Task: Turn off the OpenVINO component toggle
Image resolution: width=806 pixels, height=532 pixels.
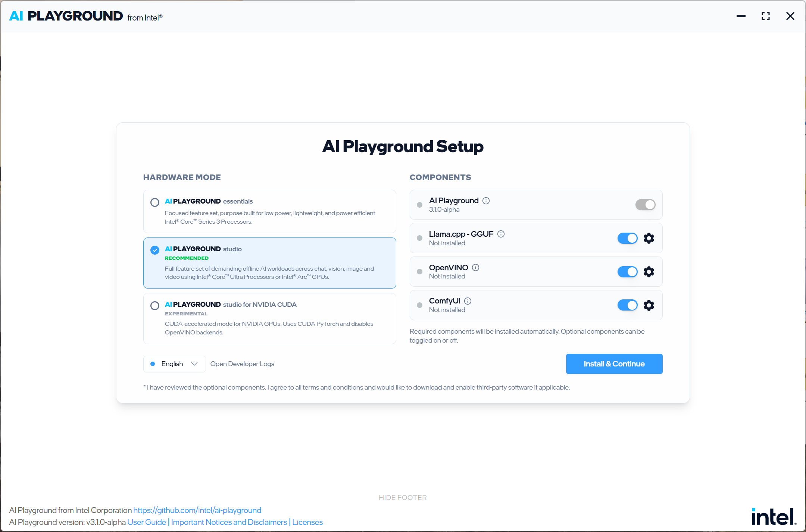Action: coord(627,272)
